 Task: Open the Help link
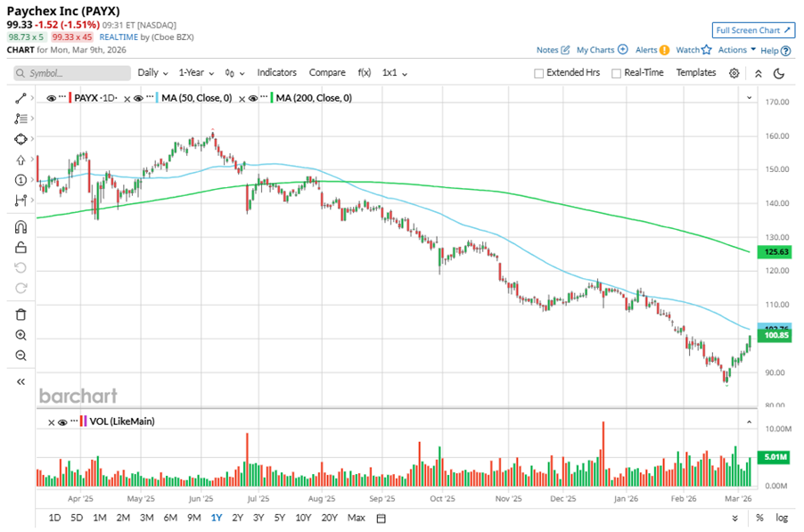click(x=775, y=51)
